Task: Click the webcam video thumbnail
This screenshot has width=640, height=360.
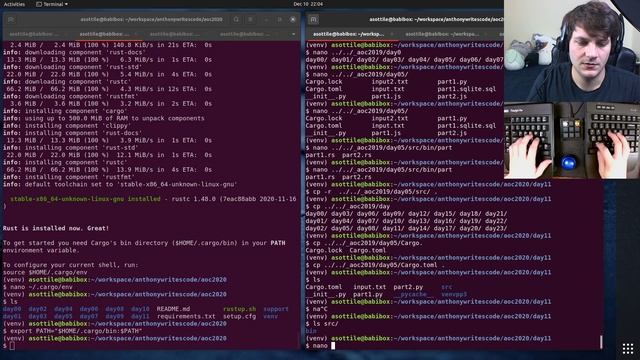Action: tap(572, 51)
